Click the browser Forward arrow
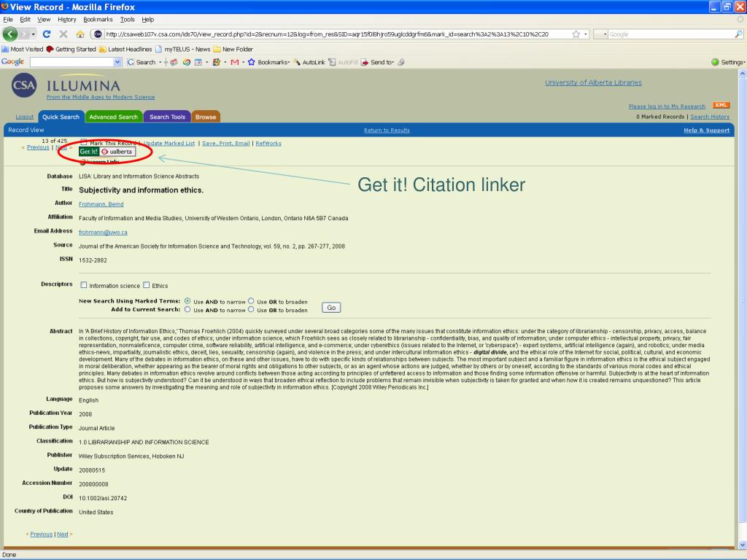 (x=24, y=34)
